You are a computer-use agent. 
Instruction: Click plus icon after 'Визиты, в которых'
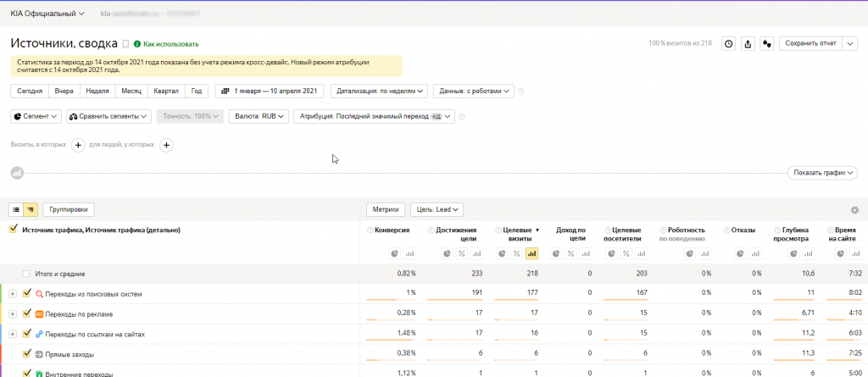point(77,145)
